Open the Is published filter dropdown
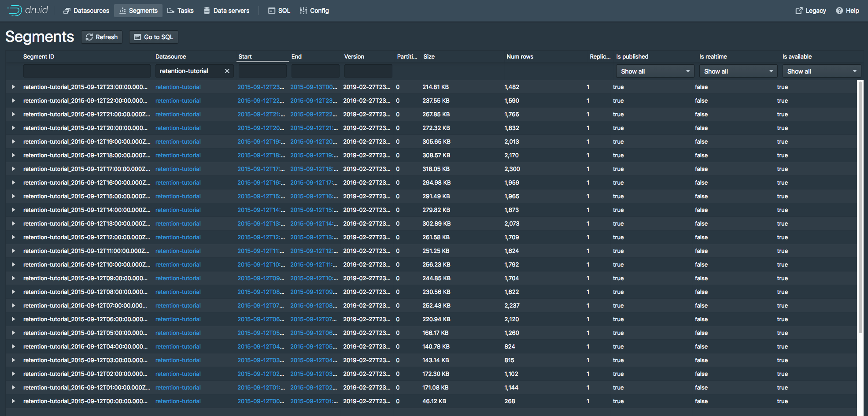This screenshot has width=868, height=416. coord(654,71)
